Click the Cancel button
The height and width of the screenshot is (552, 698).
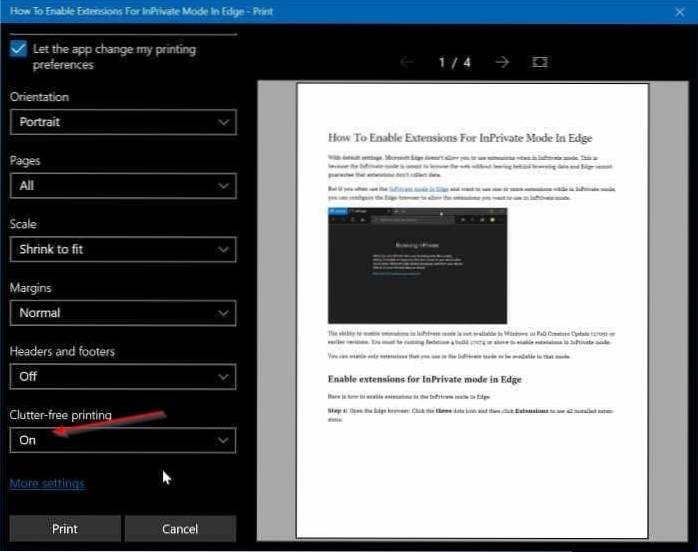tap(180, 528)
